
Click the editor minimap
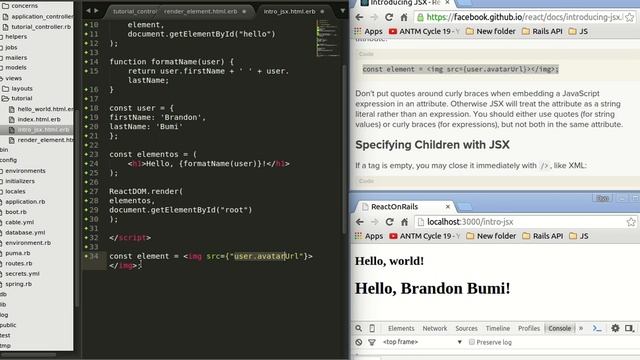[x=328, y=39]
